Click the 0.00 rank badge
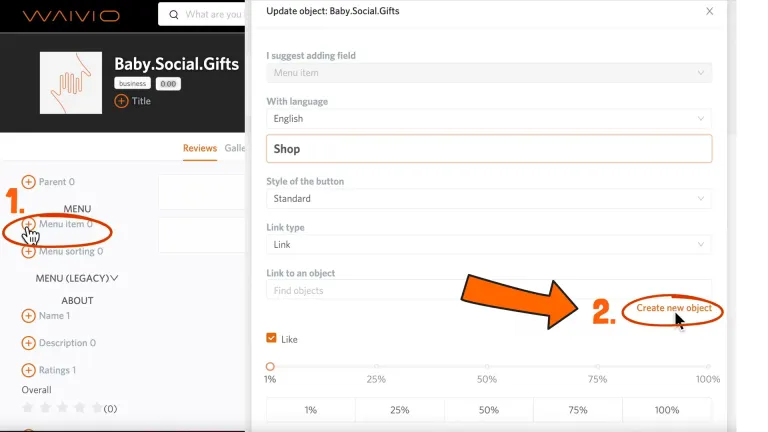The height and width of the screenshot is (432, 768). 168,84
